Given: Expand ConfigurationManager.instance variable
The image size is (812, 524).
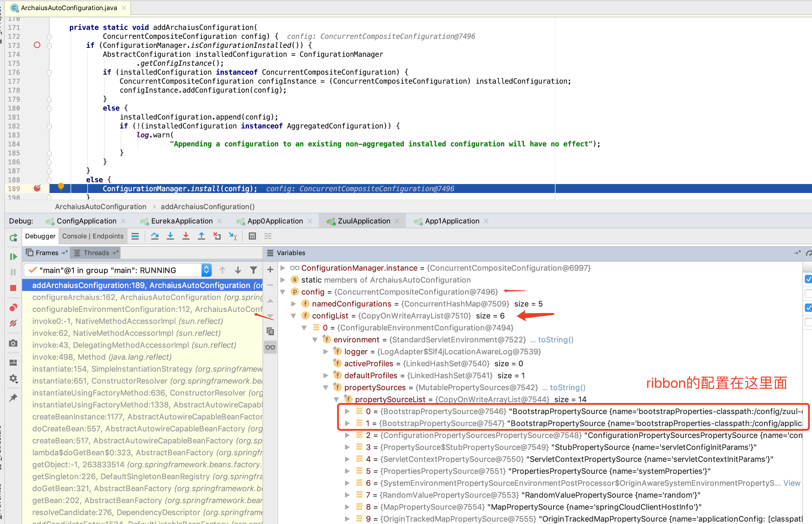Looking at the screenshot, I should 283,268.
